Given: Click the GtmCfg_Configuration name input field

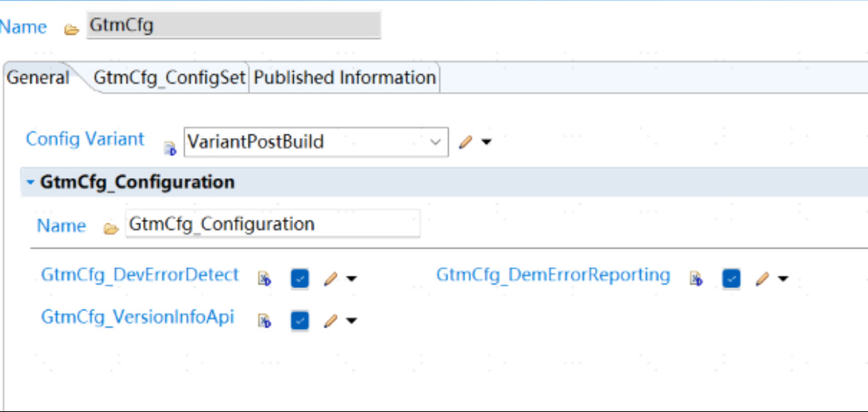Looking at the screenshot, I should pos(273,223).
